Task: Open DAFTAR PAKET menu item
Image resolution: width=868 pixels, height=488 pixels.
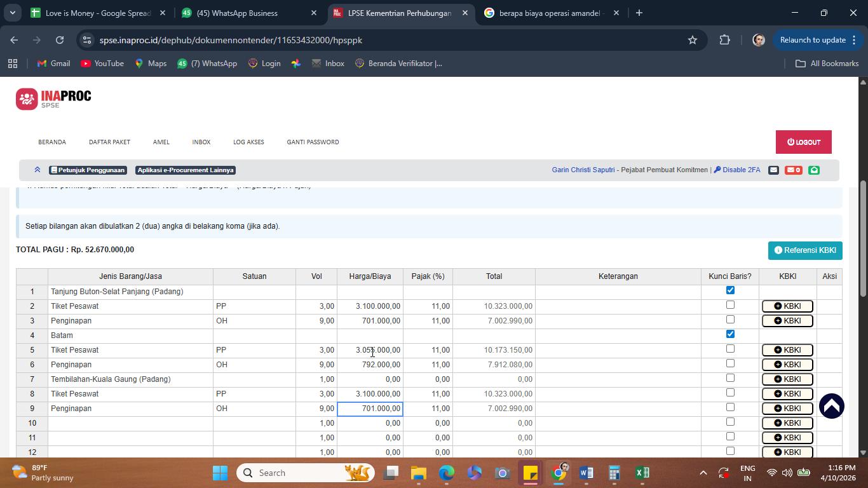Action: tap(109, 142)
